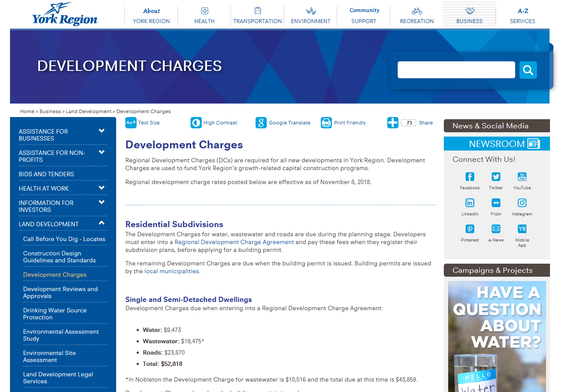Open the Transportation menu

click(x=257, y=16)
